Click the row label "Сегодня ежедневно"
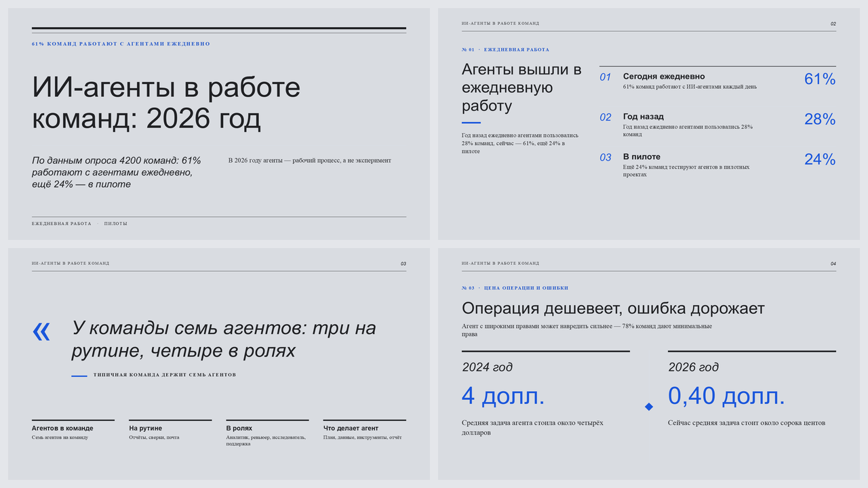The height and width of the screenshot is (488, 868). point(664,77)
